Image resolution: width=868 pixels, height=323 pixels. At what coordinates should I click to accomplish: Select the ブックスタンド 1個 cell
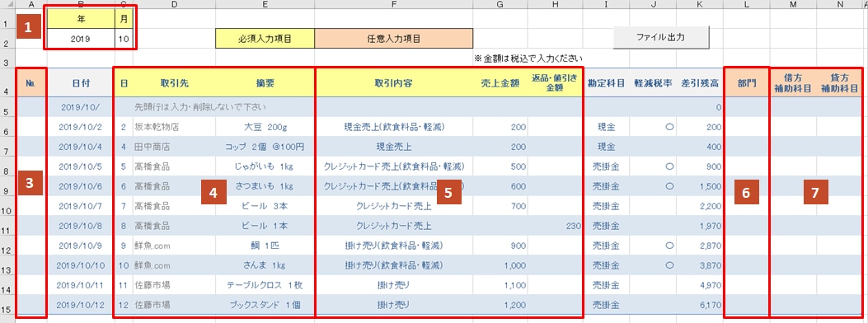(265, 305)
